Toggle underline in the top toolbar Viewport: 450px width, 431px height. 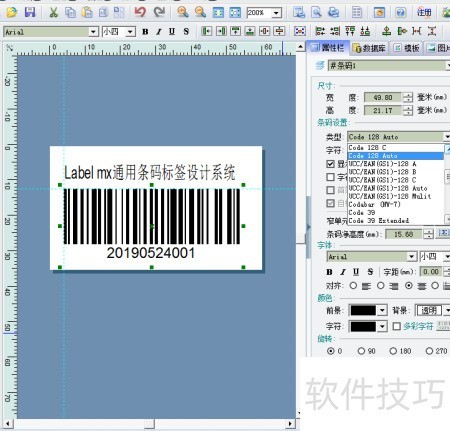pyautogui.click(x=172, y=32)
